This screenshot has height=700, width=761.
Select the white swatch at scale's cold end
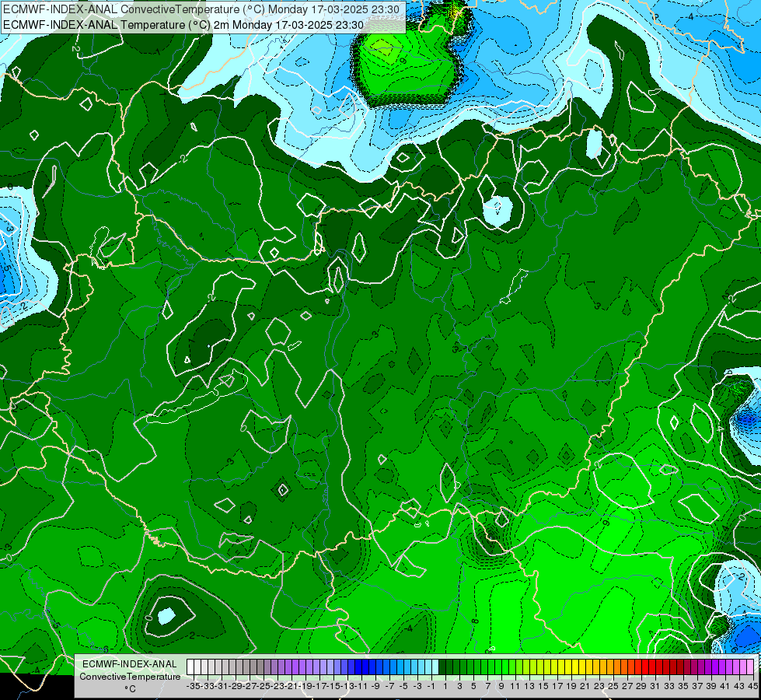tap(190, 667)
